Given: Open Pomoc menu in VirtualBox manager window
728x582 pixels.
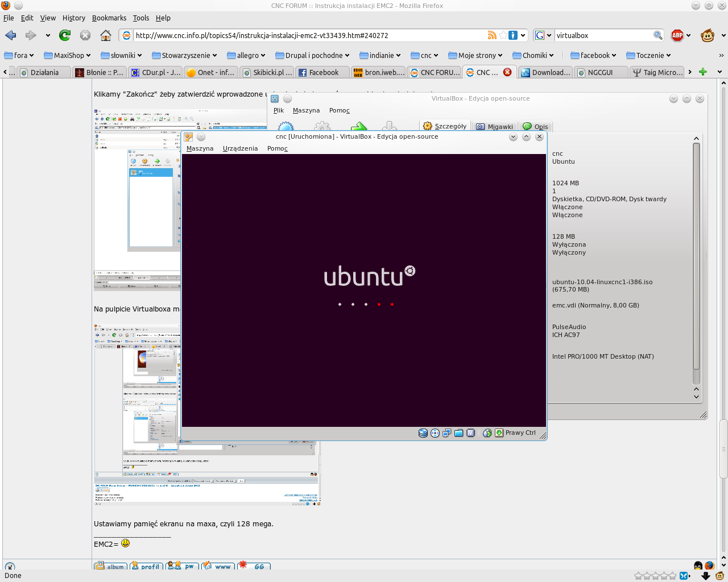Looking at the screenshot, I should tap(340, 110).
